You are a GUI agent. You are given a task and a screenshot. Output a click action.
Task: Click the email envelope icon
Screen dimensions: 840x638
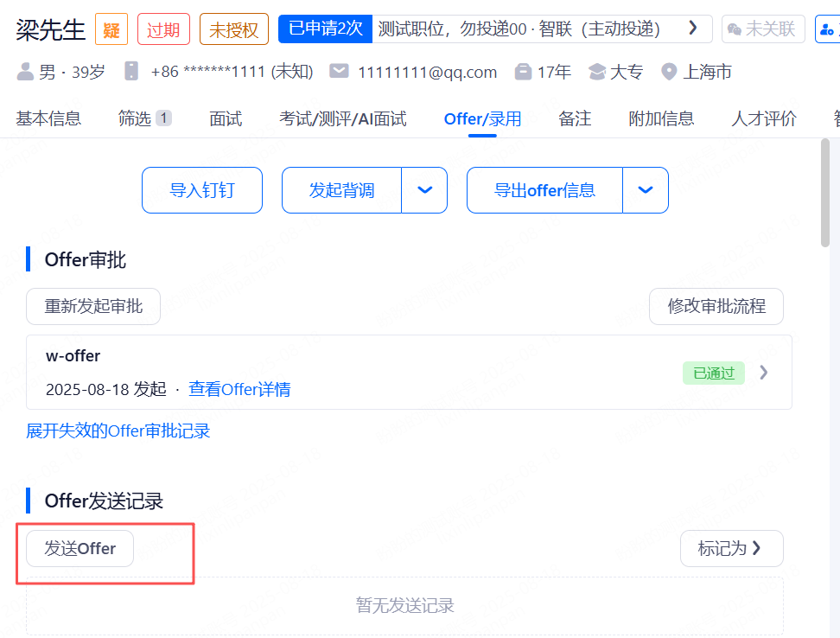pyautogui.click(x=340, y=71)
